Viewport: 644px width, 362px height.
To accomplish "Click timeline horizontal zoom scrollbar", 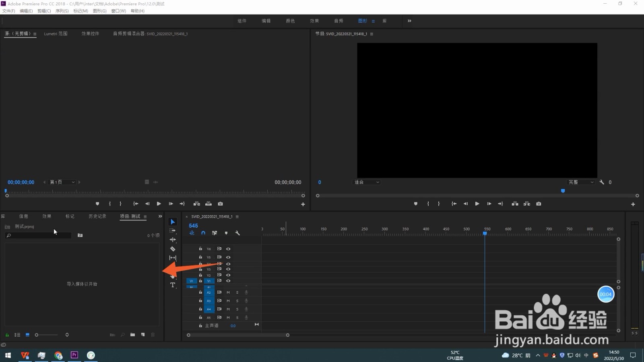I will click(x=238, y=335).
